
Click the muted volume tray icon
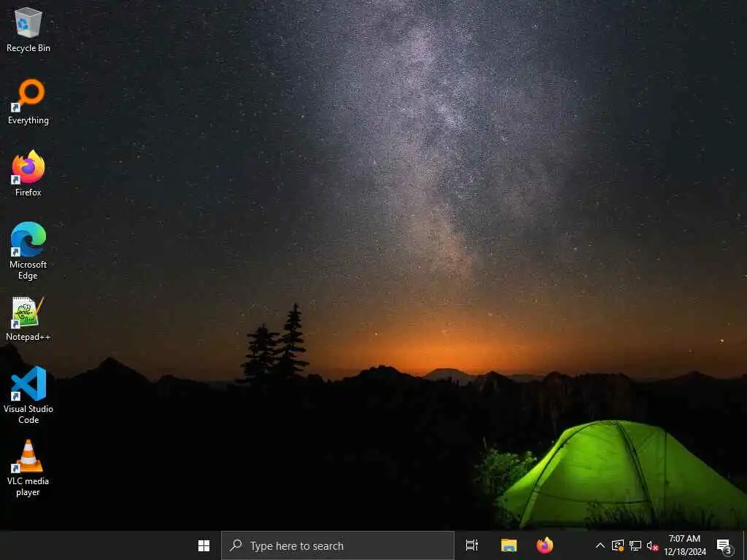tap(652, 545)
